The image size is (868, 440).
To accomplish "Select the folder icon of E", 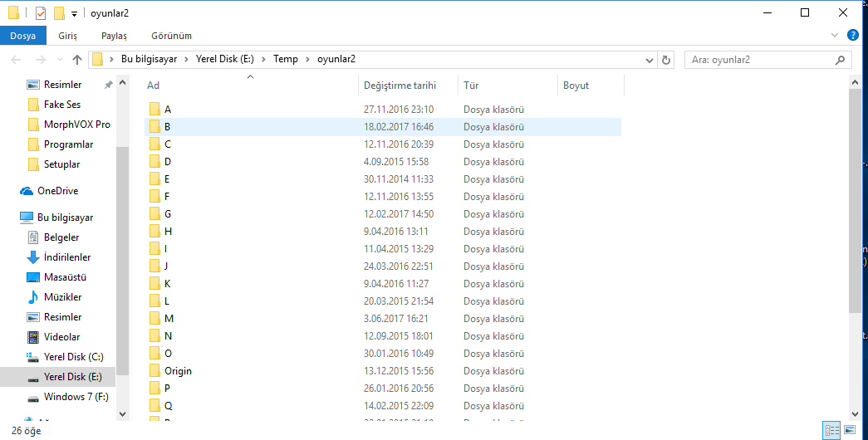I will pyautogui.click(x=155, y=178).
